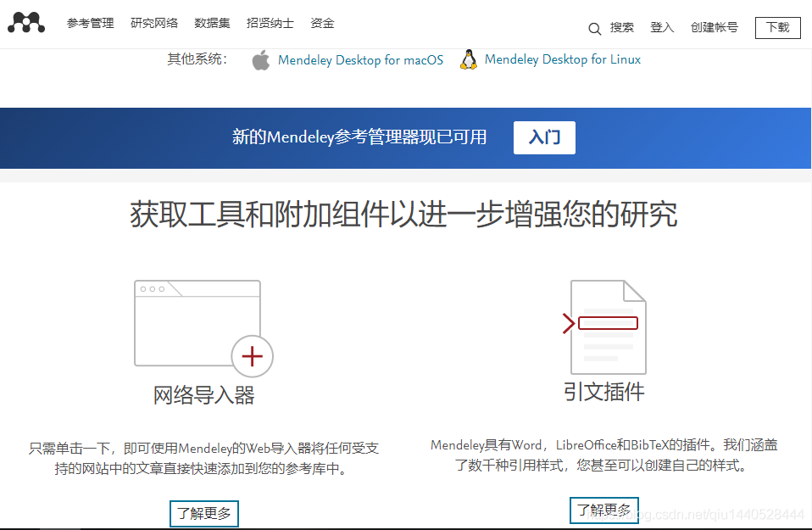The image size is (812, 530).
Task: Click the 引文插件 heading
Action: coord(603,392)
